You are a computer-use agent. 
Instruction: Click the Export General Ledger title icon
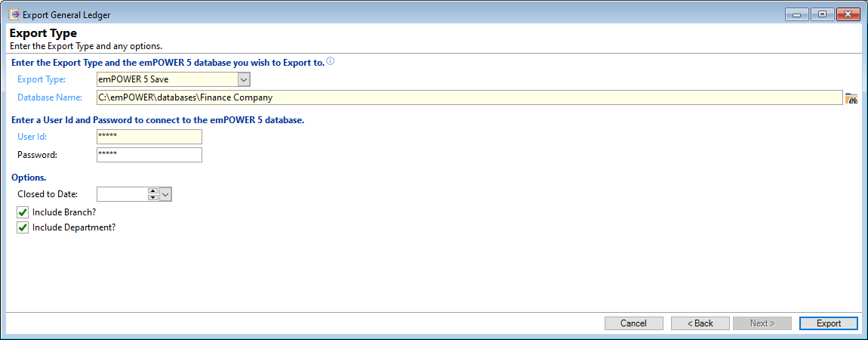coord(14,14)
